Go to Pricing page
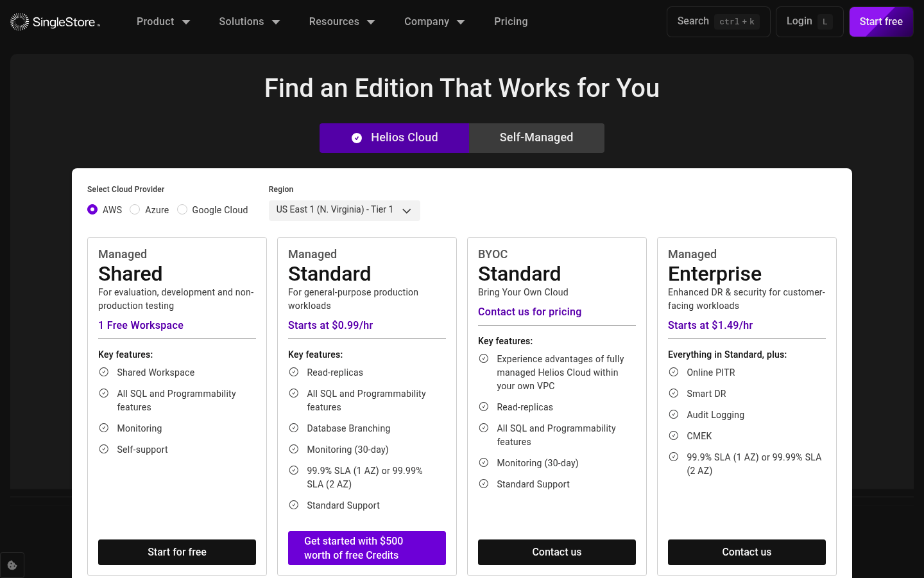Screen dimensions: 924x578 (x=511, y=22)
